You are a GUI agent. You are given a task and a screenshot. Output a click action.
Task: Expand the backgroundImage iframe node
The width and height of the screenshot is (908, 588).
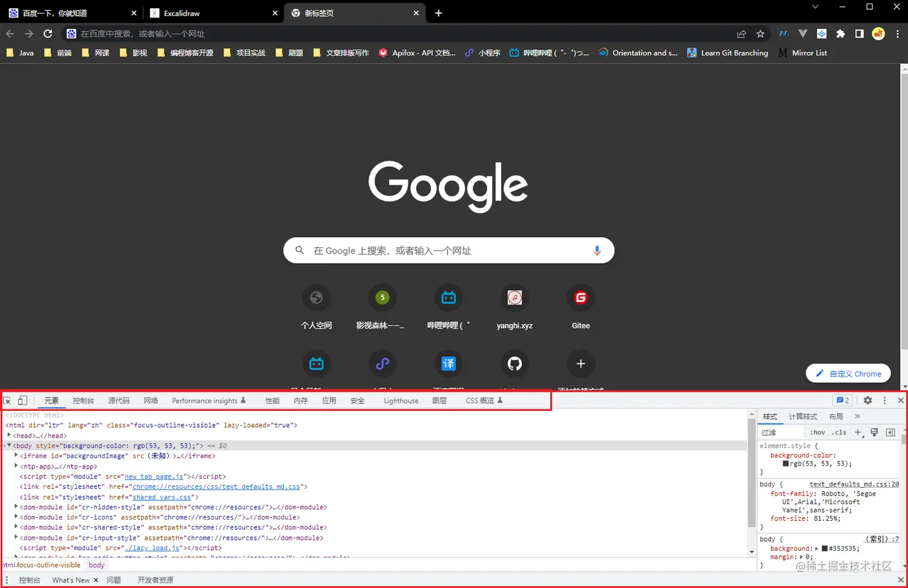tap(15, 455)
